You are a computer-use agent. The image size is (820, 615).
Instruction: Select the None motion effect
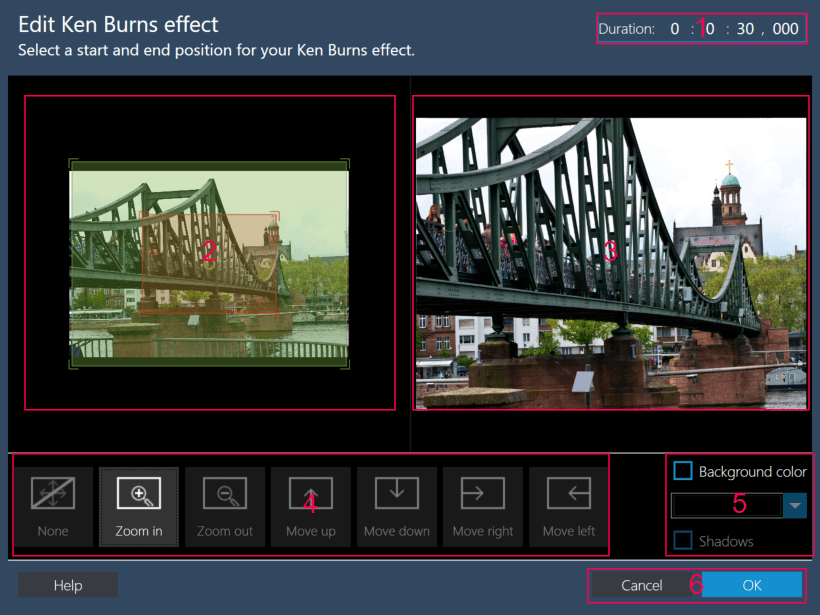click(53, 507)
